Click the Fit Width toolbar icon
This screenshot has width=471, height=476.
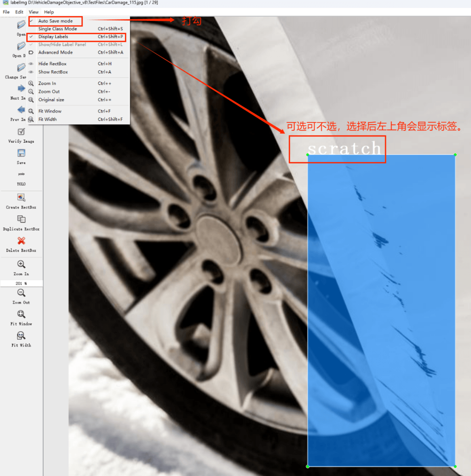pyautogui.click(x=21, y=336)
